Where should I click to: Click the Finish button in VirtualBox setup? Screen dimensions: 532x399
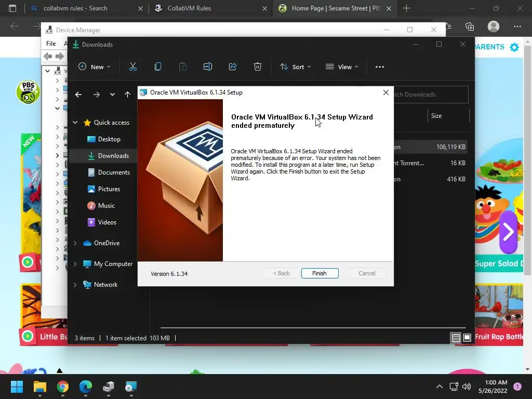pyautogui.click(x=320, y=273)
